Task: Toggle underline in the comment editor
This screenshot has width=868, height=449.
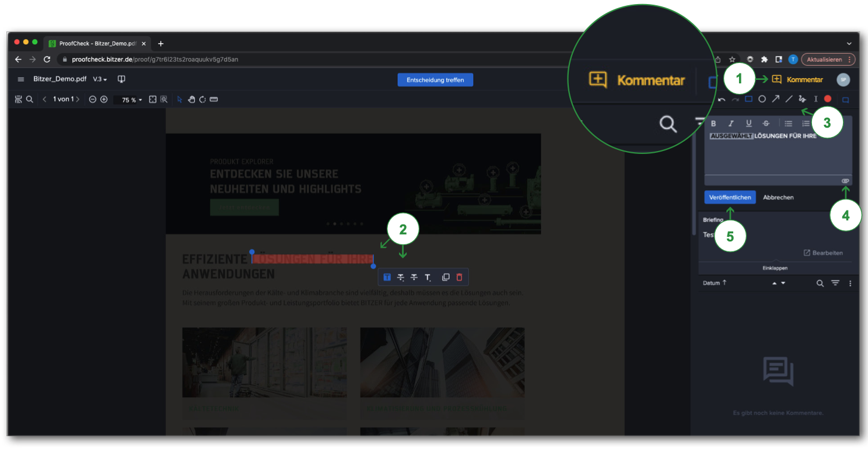Action: point(748,124)
